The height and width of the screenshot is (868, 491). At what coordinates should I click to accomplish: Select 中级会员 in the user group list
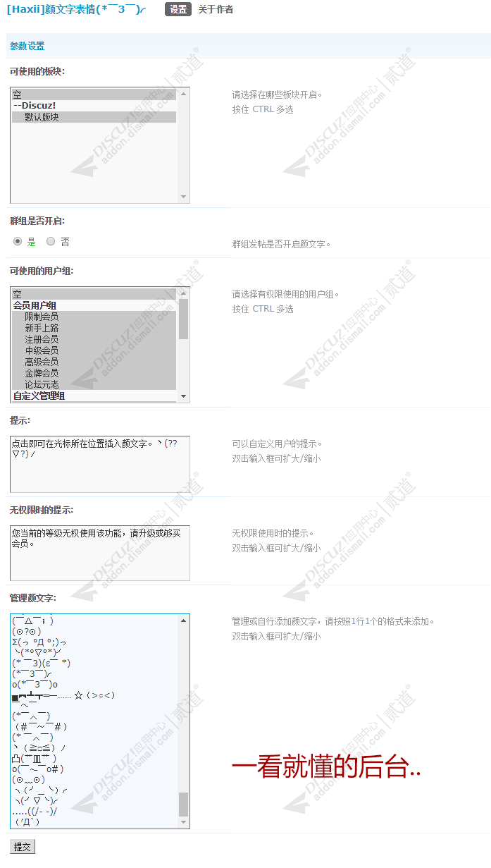click(94, 350)
